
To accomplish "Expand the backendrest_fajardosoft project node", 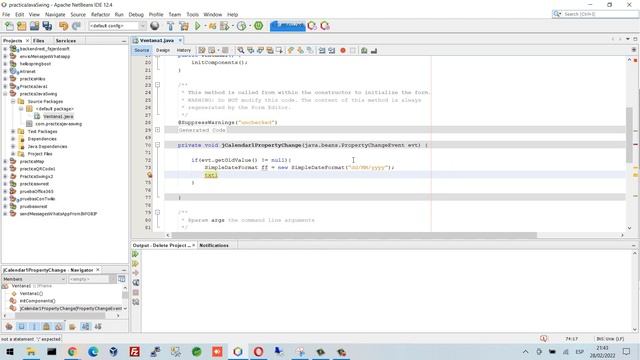I will pos(5,49).
